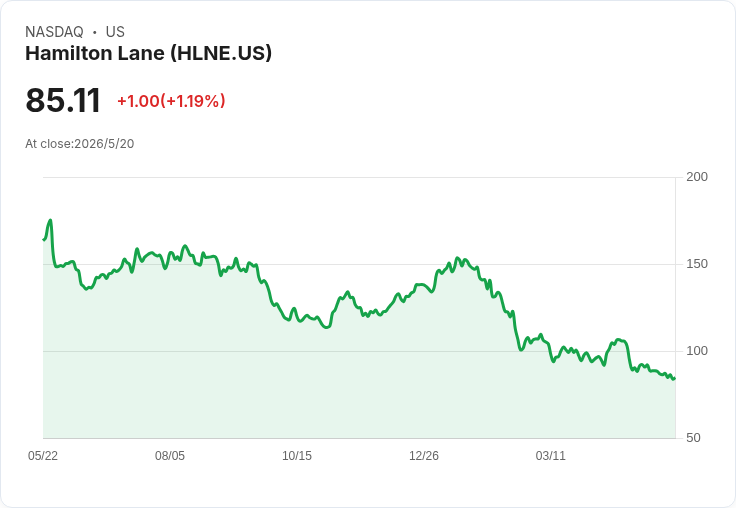This screenshot has width=736, height=508.
Task: Click the chart's highest peak near 05/22
Action: click(x=50, y=220)
